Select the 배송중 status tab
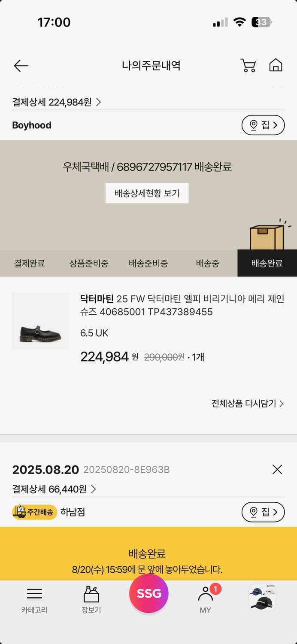This screenshot has height=644, width=297. (207, 264)
